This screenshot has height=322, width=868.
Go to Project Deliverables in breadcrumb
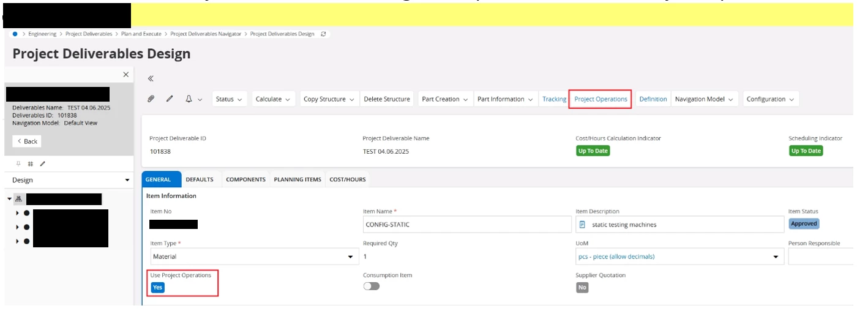(89, 34)
